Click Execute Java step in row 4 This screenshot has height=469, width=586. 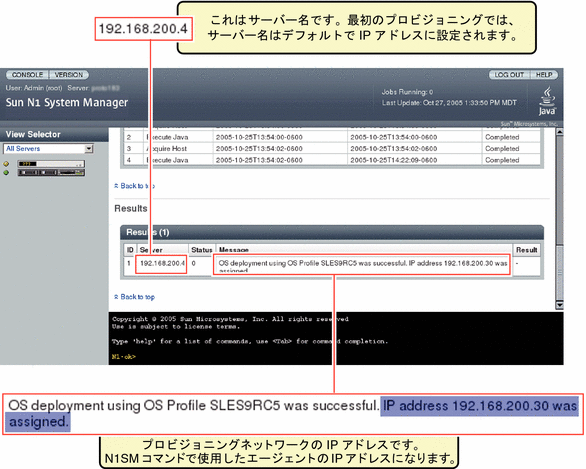click(x=167, y=160)
